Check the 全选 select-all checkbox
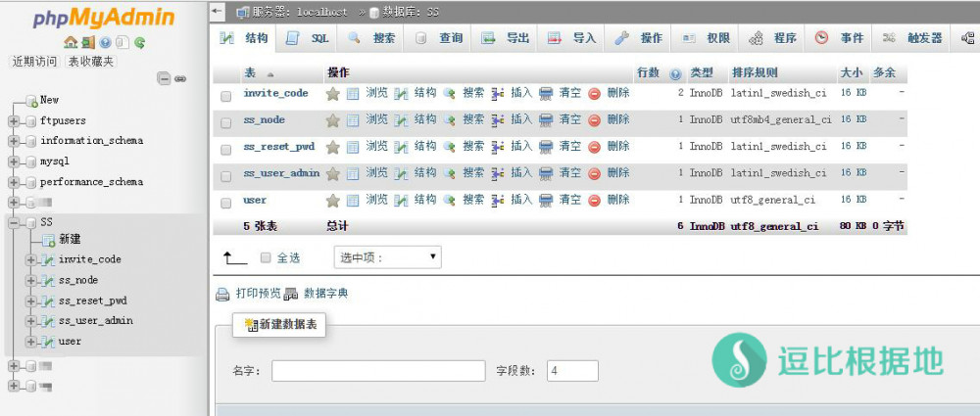 point(266,257)
